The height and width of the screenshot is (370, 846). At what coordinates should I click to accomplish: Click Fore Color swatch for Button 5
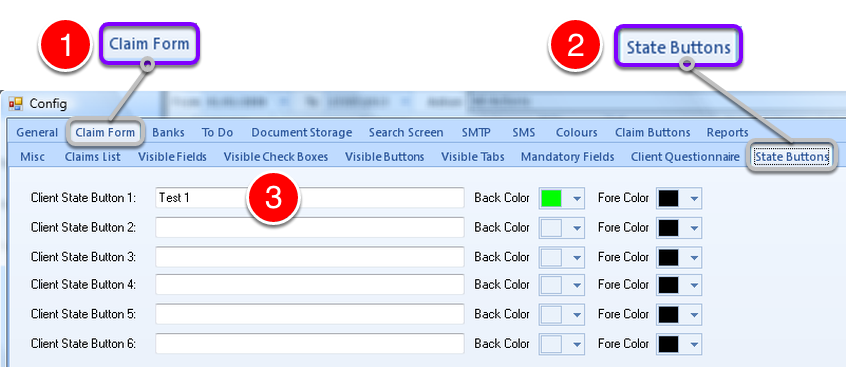(x=668, y=314)
